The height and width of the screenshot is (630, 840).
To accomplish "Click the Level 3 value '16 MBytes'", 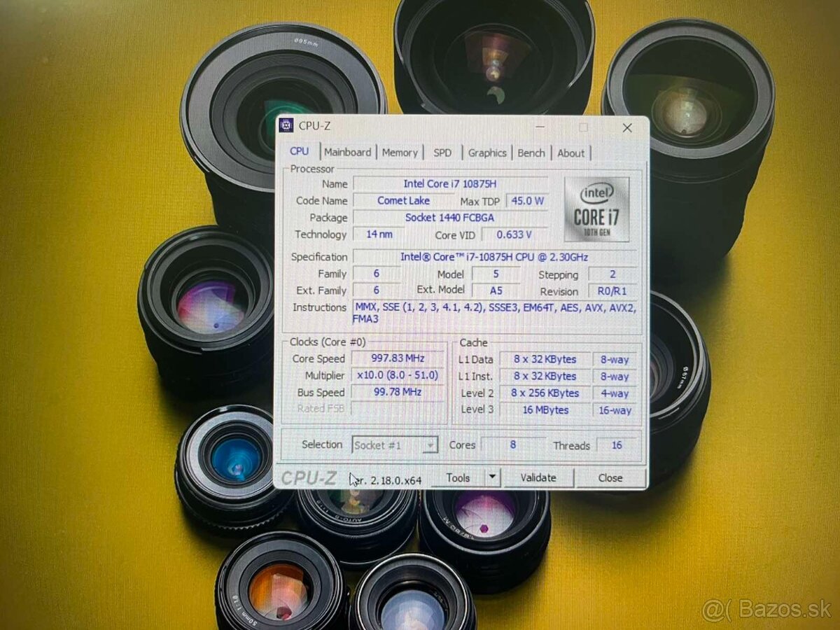I will coord(545,410).
